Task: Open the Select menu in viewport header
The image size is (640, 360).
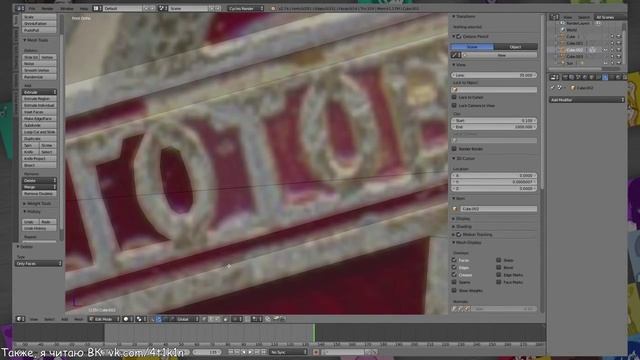Action: [49, 319]
